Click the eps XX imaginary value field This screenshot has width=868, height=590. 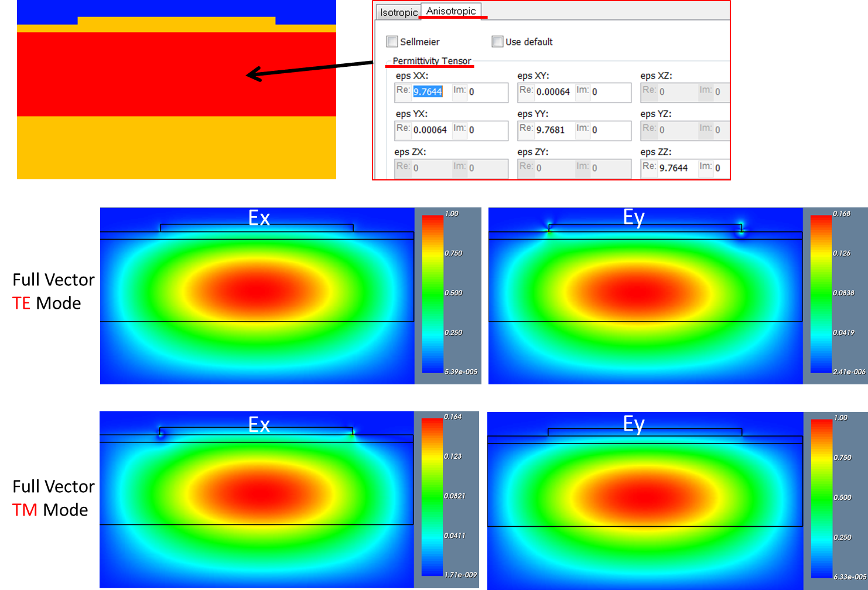coord(487,92)
